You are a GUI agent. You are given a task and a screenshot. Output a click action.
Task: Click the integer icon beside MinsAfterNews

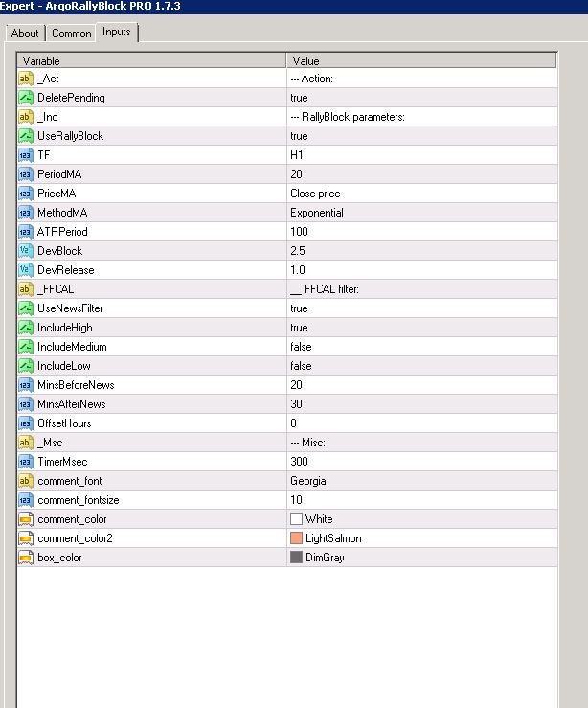[26, 404]
